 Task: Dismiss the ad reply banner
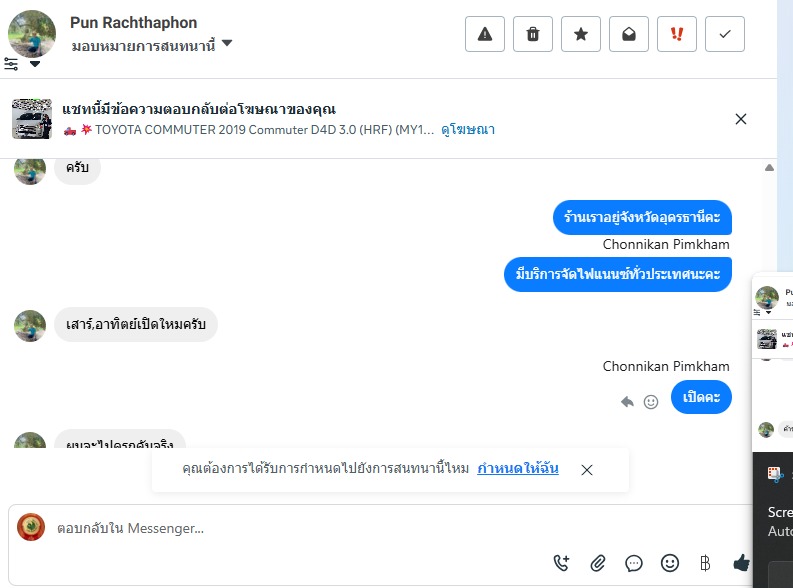tap(741, 119)
